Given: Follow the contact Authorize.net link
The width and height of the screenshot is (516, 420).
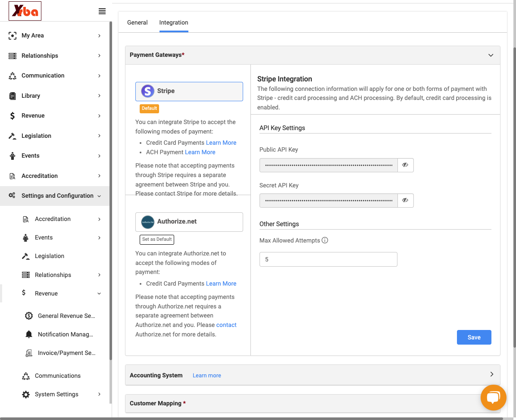Looking at the screenshot, I should click(x=226, y=325).
